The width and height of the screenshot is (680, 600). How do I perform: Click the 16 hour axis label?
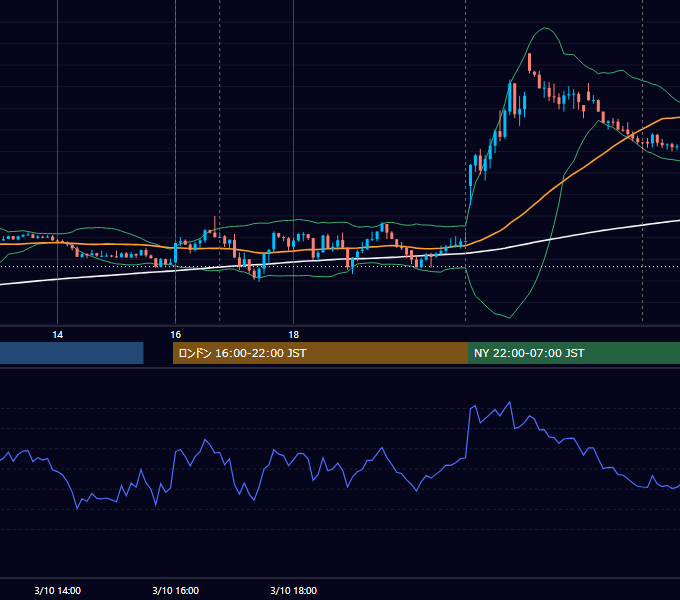pos(175,335)
